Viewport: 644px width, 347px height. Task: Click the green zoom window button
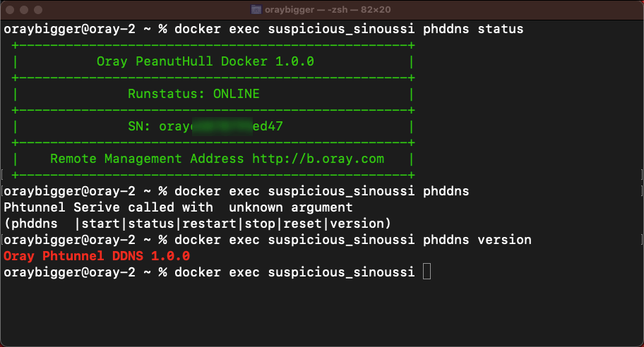38,9
